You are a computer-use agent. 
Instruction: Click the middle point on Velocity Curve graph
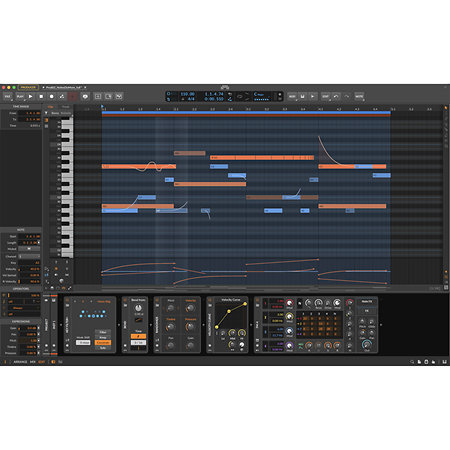(x=229, y=311)
